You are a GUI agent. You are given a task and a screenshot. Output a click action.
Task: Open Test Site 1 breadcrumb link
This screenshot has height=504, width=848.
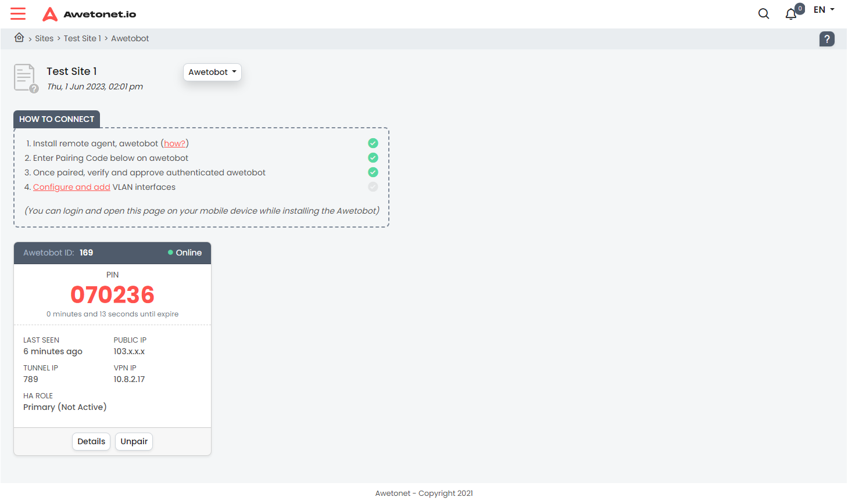click(83, 38)
